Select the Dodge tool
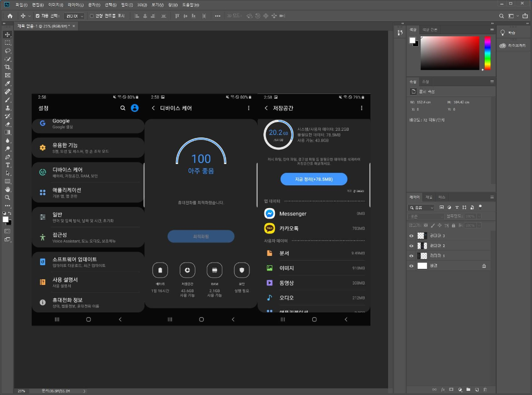 (x=7, y=148)
